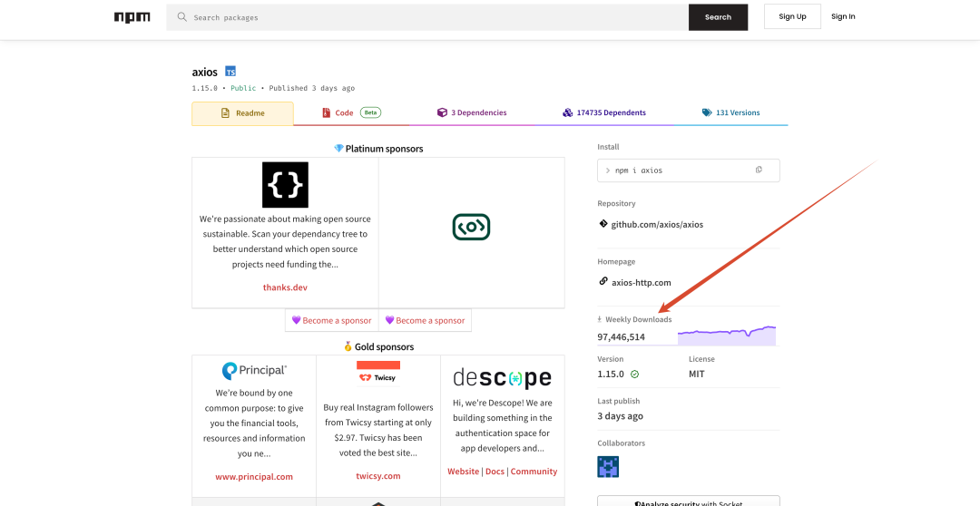Open the collaborator avatar

click(x=608, y=467)
